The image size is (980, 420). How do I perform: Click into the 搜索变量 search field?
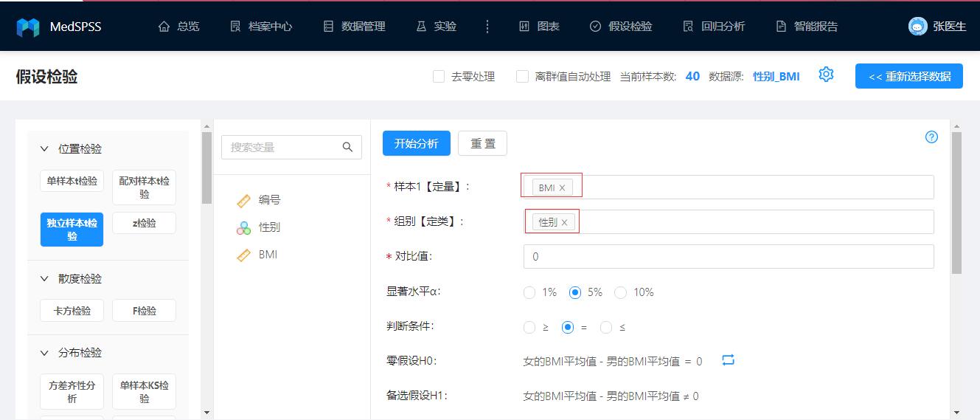point(291,147)
